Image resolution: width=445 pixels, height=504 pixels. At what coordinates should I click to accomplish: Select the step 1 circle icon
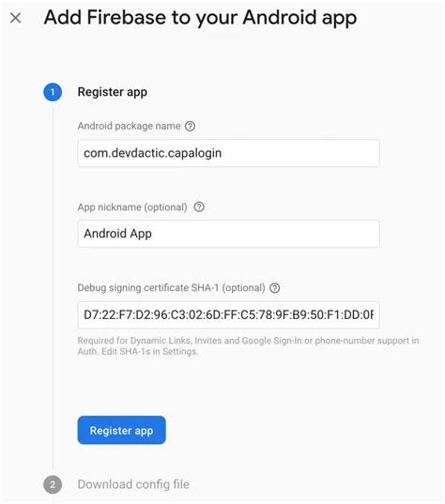pyautogui.click(x=53, y=92)
